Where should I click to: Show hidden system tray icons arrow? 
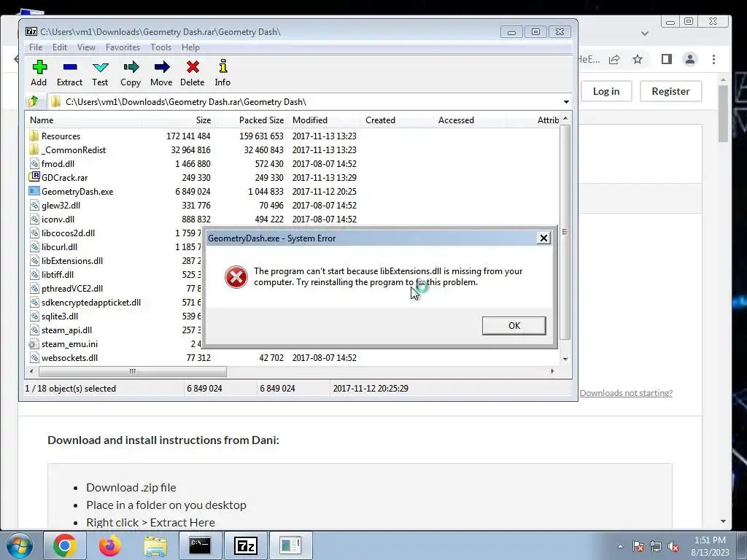[620, 547]
